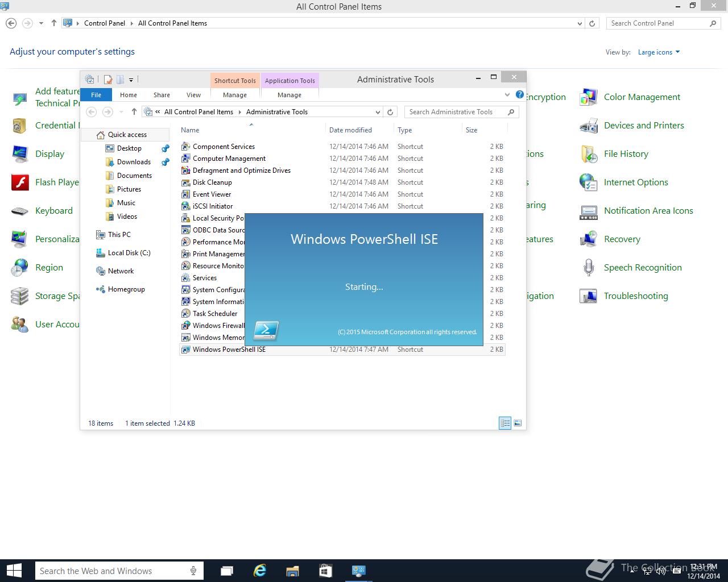Open Color Management in Control Panel
728x582 pixels.
588,97
